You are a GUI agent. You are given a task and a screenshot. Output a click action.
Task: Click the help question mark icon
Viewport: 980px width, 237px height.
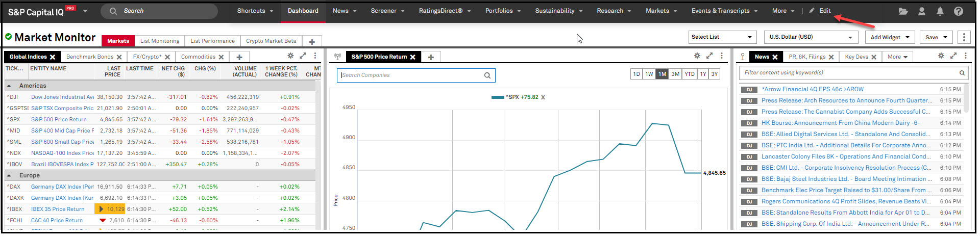958,11
